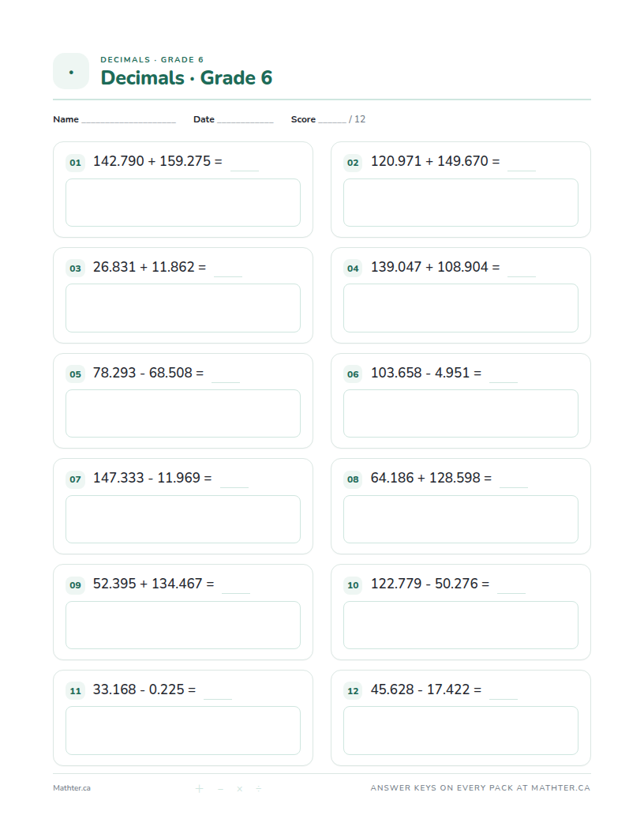Click the work box under 147.333 - 11.969
The height and width of the screenshot is (834, 644).
(x=183, y=519)
